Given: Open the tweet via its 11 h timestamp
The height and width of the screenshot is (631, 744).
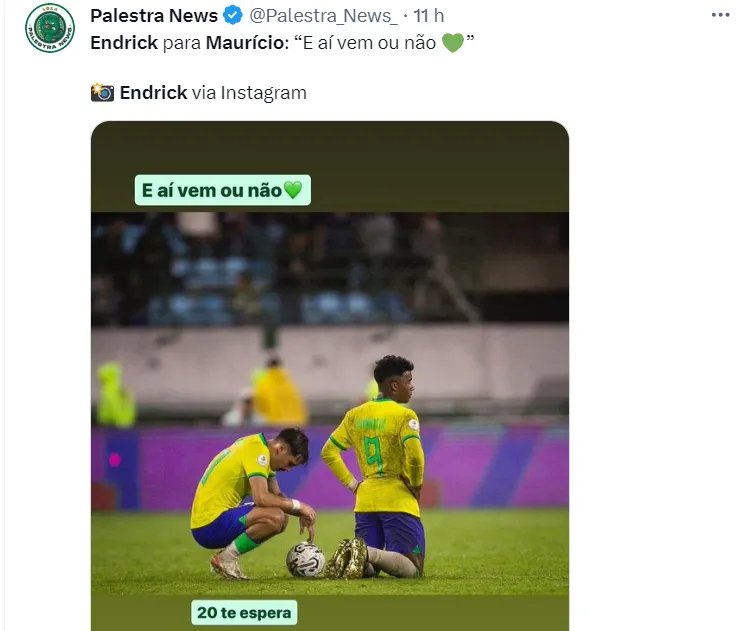Looking at the screenshot, I should pos(430,15).
